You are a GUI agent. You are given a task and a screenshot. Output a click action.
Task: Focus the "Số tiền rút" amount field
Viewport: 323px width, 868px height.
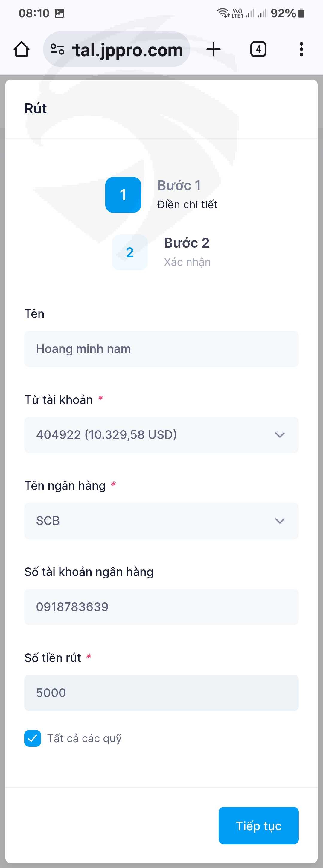pyautogui.click(x=161, y=693)
